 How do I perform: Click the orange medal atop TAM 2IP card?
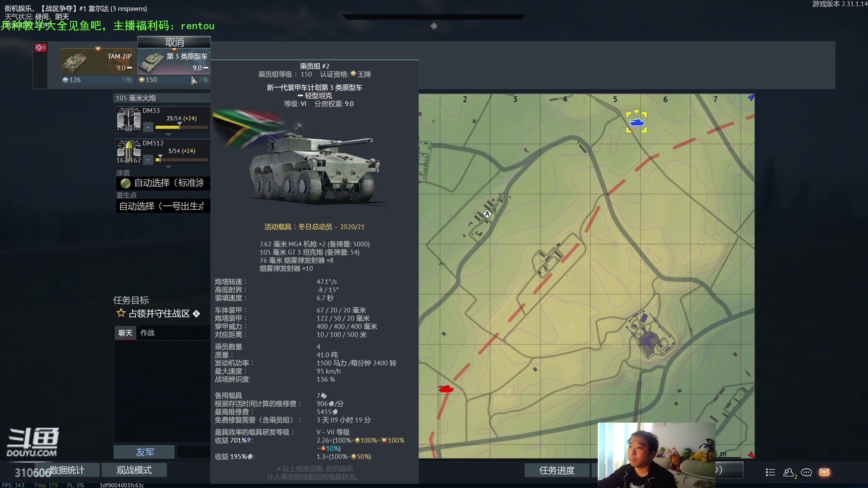pyautogui.click(x=98, y=49)
